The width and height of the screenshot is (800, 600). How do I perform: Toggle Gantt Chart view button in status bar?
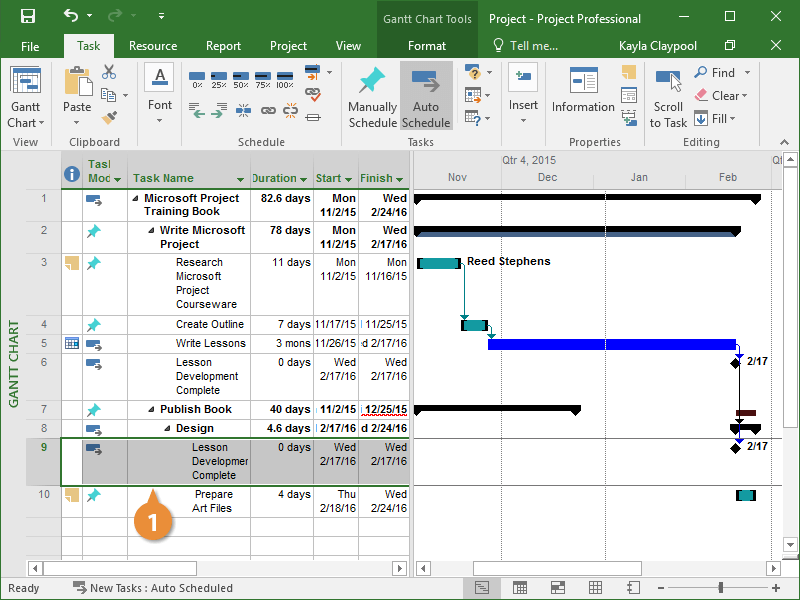tap(482, 588)
